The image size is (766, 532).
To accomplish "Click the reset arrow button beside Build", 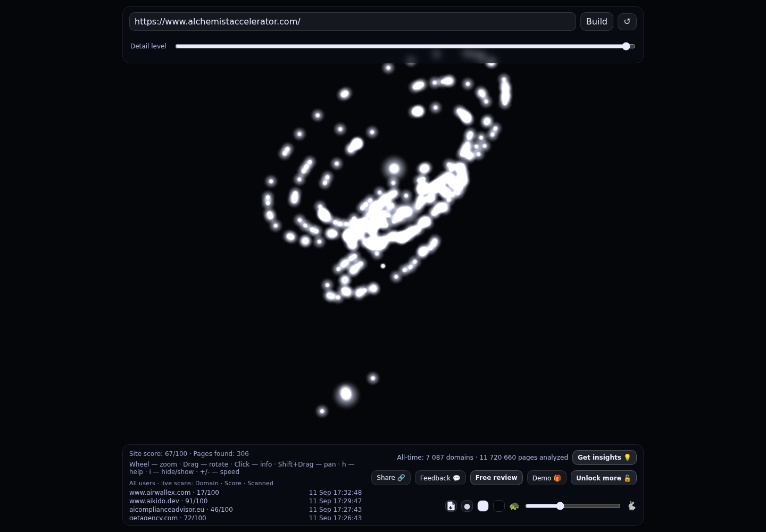I will click(627, 21).
